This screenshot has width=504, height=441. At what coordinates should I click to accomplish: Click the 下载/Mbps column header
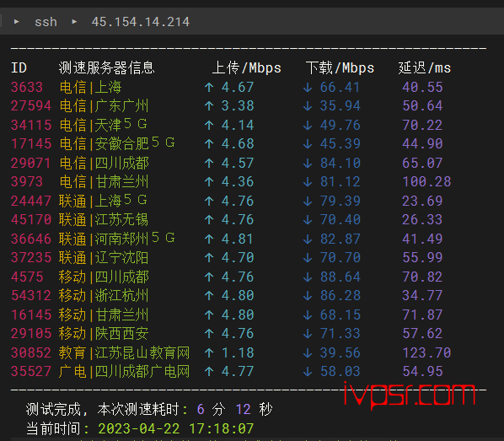coord(340,67)
